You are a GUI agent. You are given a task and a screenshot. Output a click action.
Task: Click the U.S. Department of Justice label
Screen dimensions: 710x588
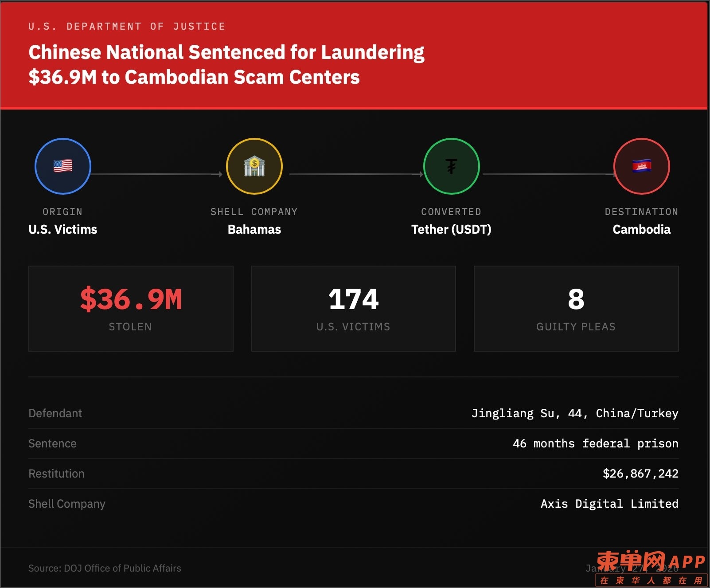[127, 27]
